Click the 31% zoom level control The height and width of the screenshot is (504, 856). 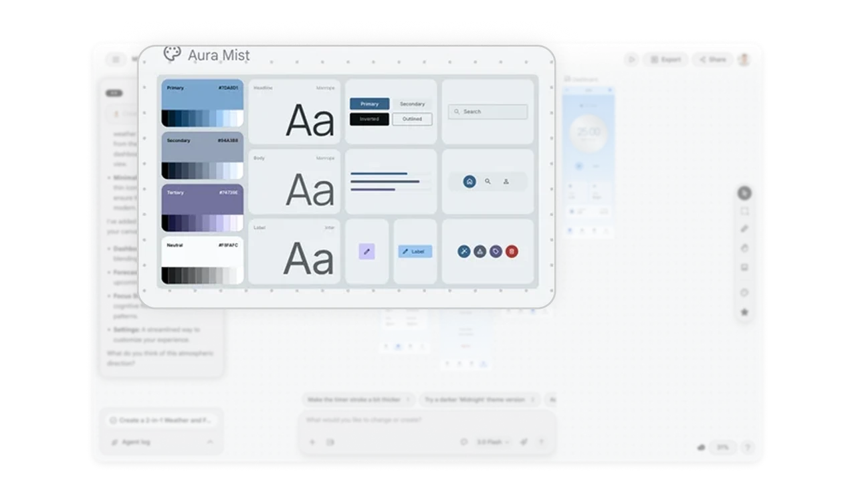click(722, 447)
